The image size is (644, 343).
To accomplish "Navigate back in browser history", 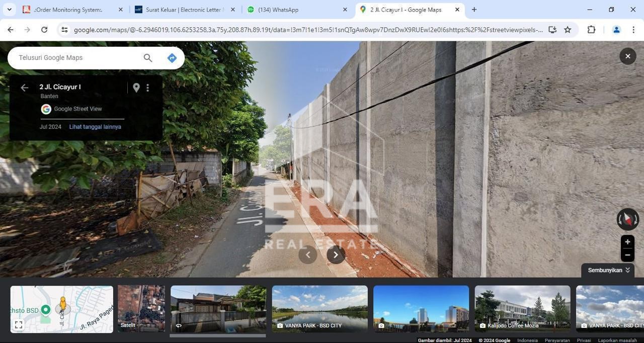I will 11,30.
